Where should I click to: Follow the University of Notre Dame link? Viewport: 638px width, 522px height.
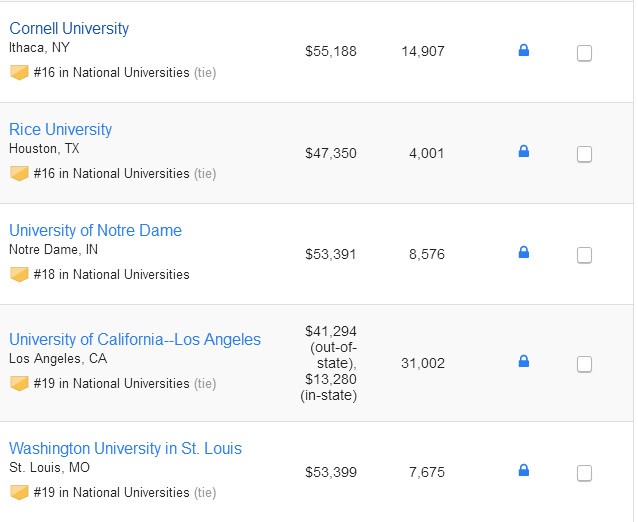pyautogui.click(x=95, y=230)
